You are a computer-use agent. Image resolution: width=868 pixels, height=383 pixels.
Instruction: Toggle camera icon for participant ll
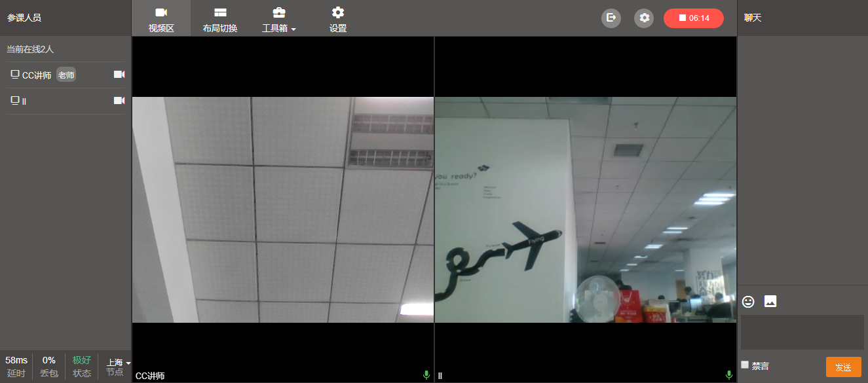click(x=119, y=100)
